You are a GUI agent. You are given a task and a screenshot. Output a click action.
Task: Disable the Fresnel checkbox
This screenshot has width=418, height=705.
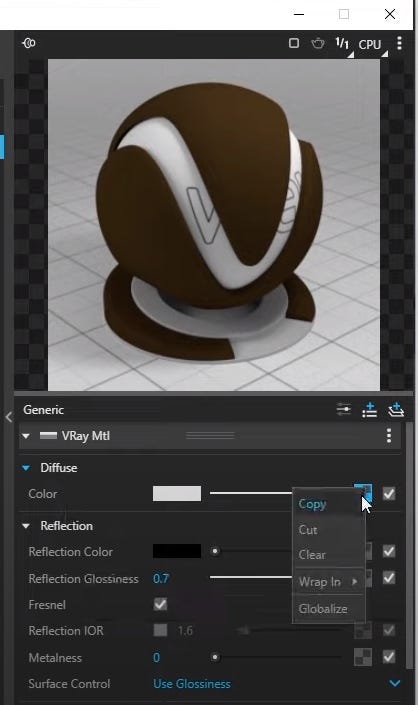(160, 604)
